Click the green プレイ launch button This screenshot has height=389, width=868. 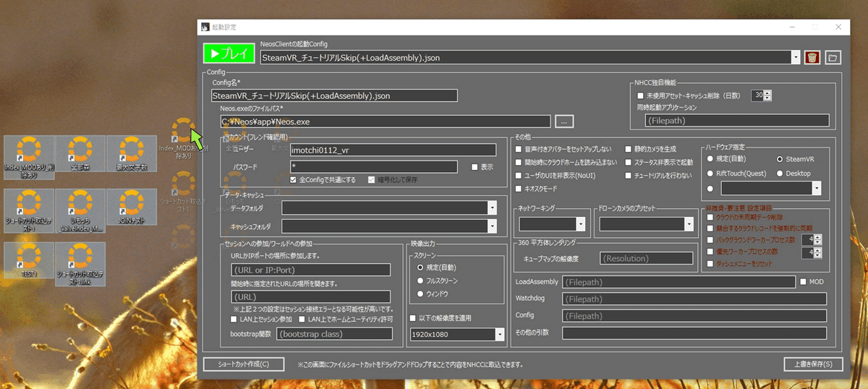tap(229, 54)
